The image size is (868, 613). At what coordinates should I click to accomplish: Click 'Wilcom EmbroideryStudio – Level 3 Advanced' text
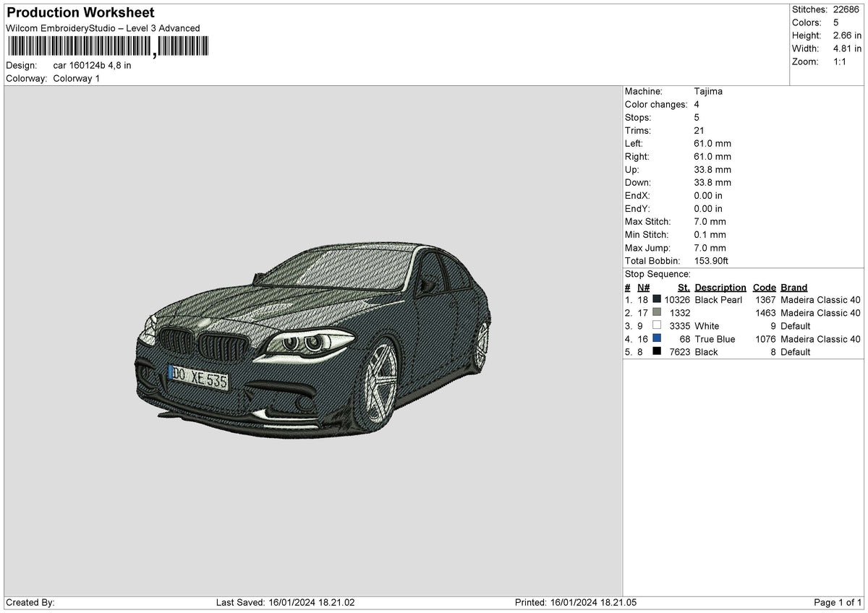click(x=103, y=28)
